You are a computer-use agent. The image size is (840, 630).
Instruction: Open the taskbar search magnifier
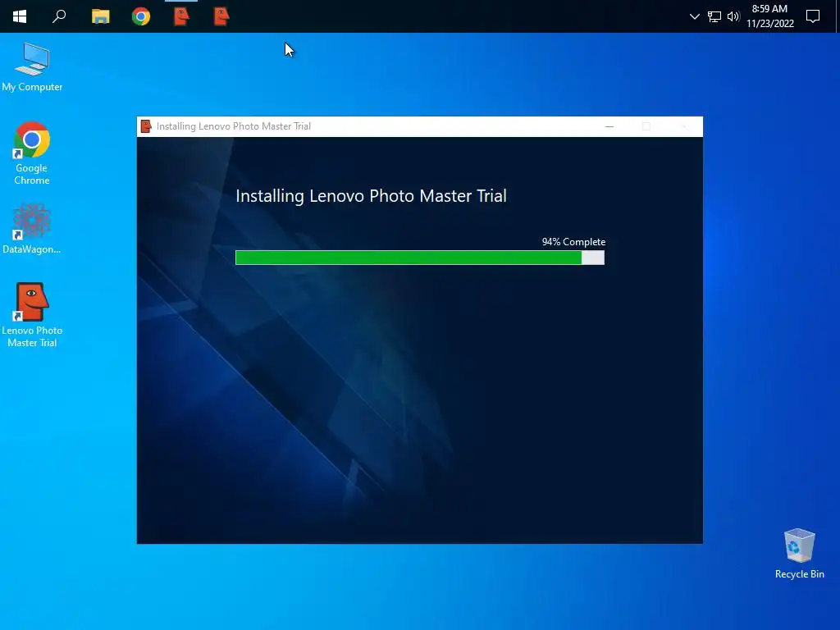coord(59,16)
